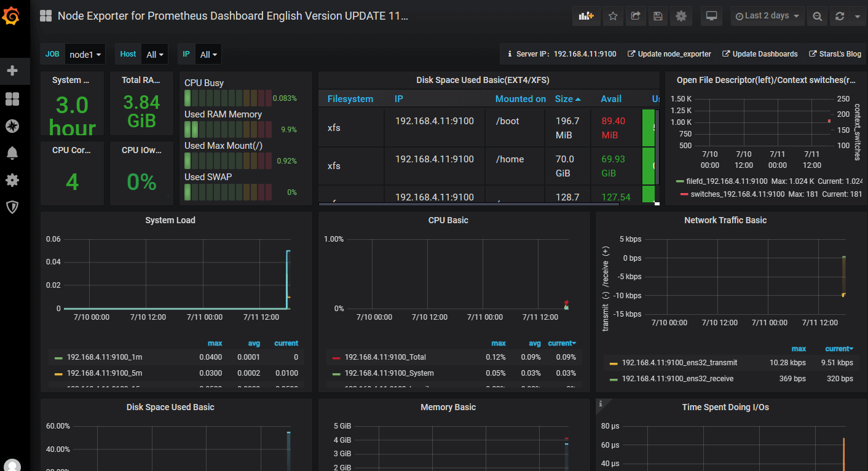Viewport: 868px width, 471px height.
Task: Click the 3.84 GiB total RAM stat
Action: pos(141,111)
